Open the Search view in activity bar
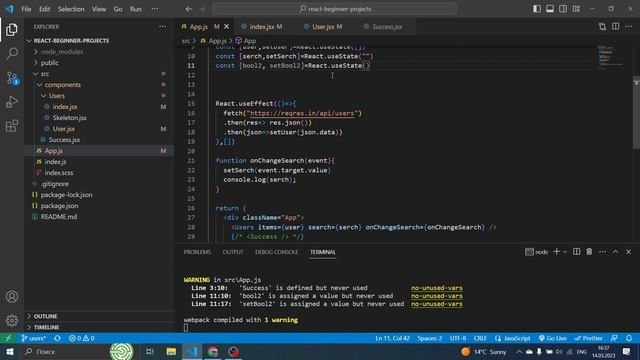 12,53
